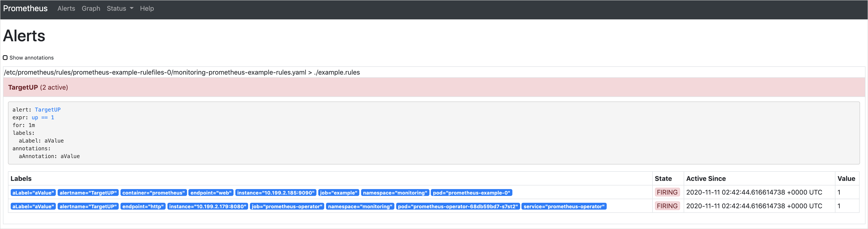Go to the Alerts nav item
This screenshot has height=229, width=868.
[66, 8]
